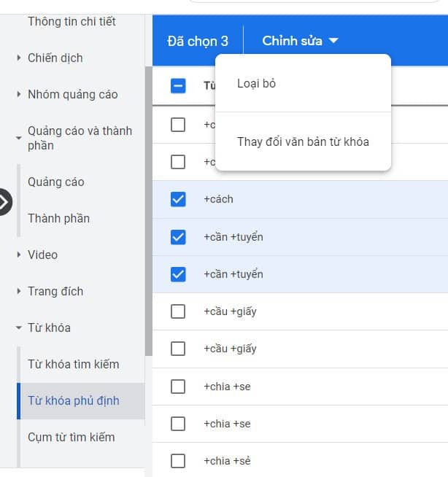This screenshot has width=448, height=477.
Task: Open the Thành phần sub-item
Action: coord(58,218)
